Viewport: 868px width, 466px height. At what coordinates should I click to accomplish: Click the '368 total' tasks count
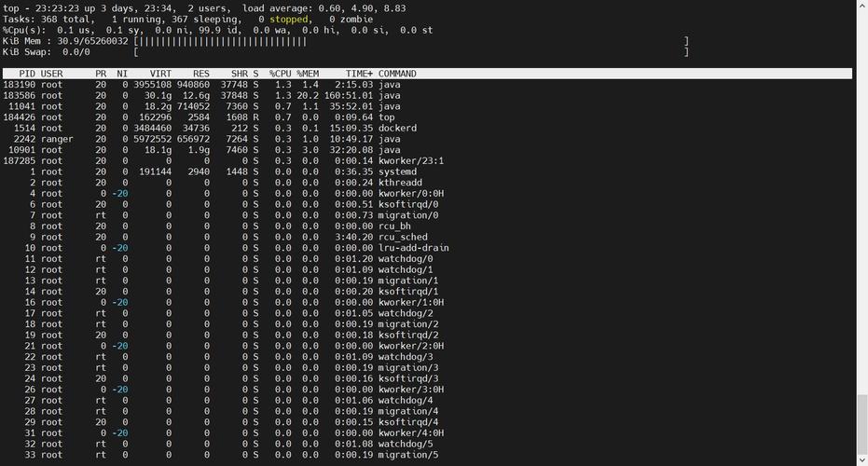[65, 20]
